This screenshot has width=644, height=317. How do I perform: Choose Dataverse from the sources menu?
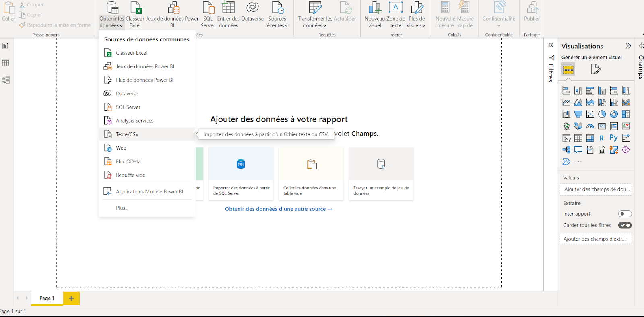pyautogui.click(x=147, y=94)
